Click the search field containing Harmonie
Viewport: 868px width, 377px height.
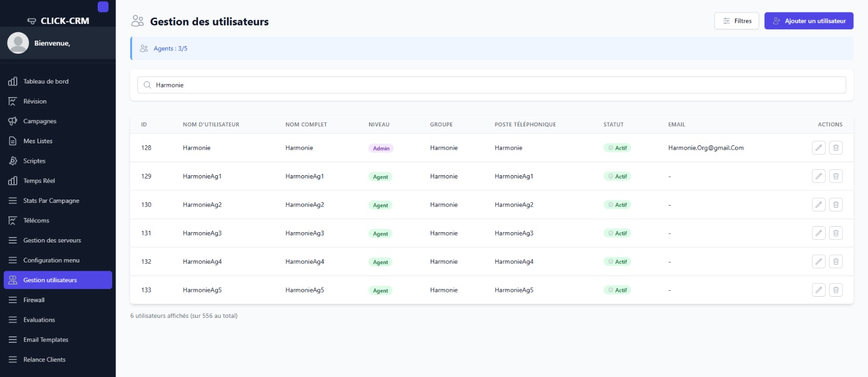coord(491,85)
